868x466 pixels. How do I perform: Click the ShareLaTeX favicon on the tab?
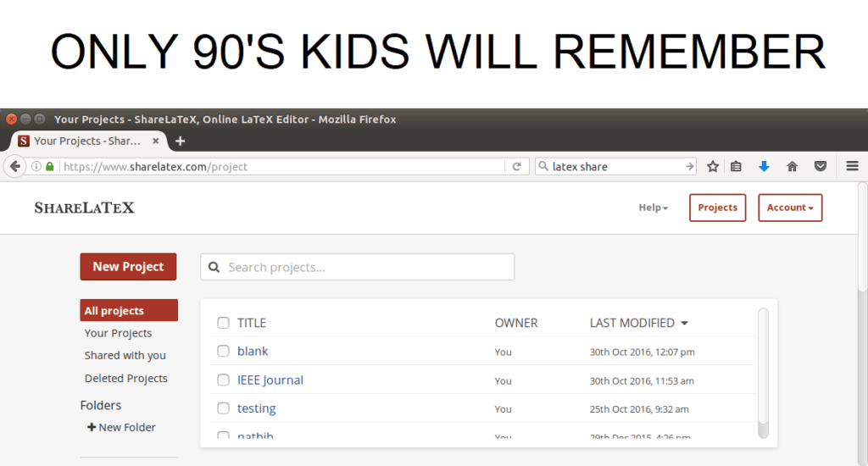point(23,141)
